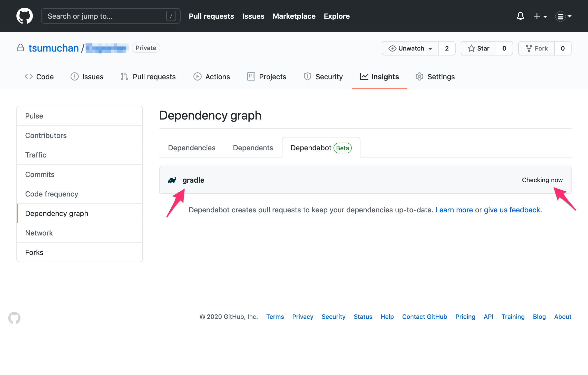This screenshot has height=375, width=588.
Task: Click the grey GitHub logo in footer
Action: [x=14, y=318]
